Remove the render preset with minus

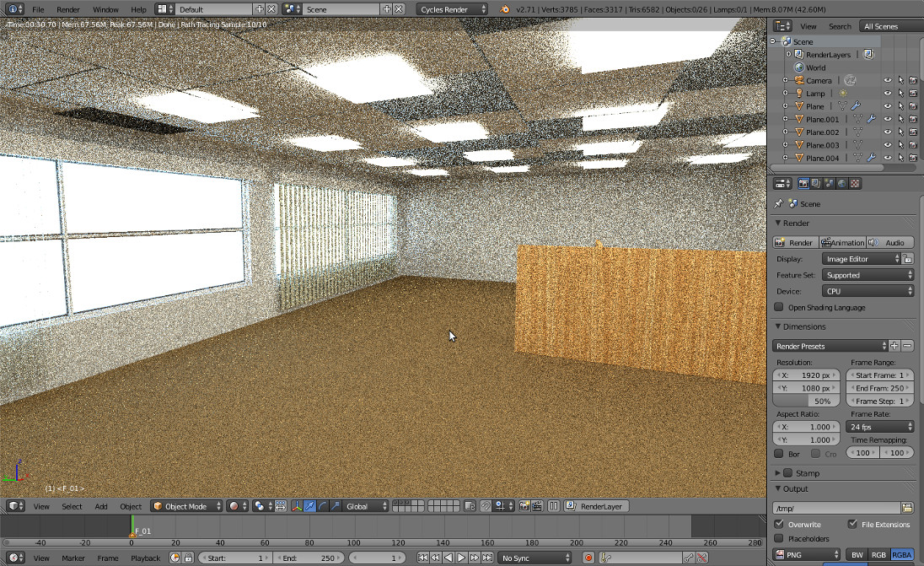[907, 346]
